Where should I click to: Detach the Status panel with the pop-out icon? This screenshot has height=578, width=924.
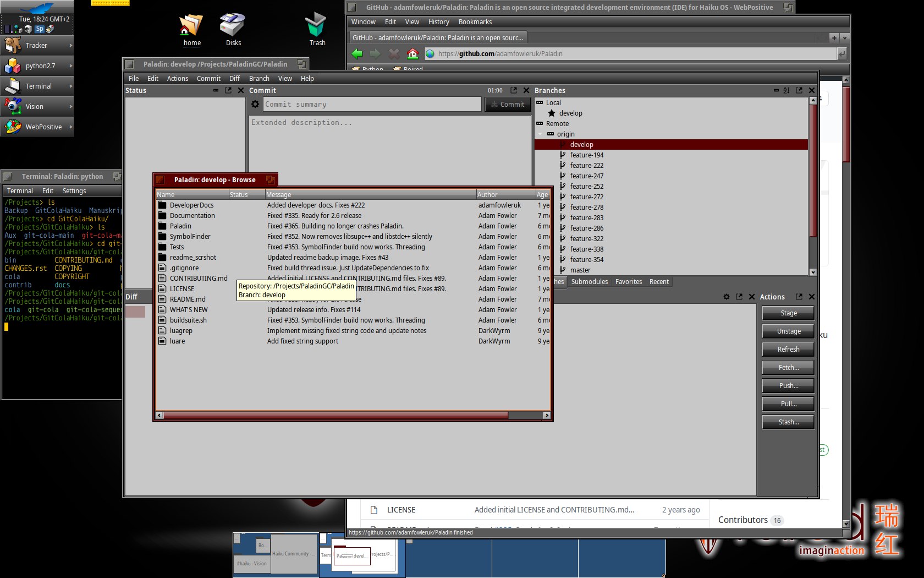[x=228, y=90]
